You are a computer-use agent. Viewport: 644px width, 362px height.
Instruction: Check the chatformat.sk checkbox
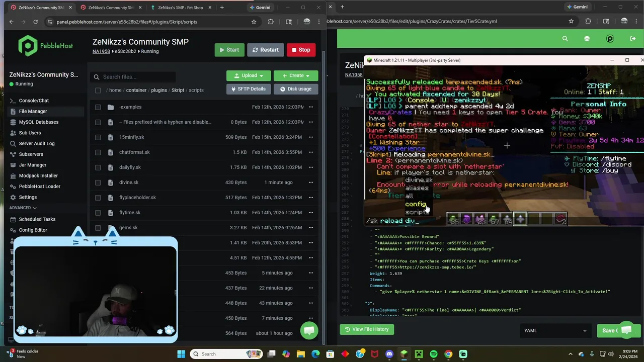[98, 152]
